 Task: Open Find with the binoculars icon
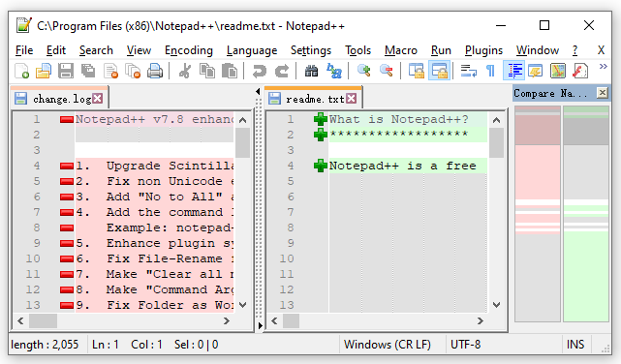(x=311, y=72)
